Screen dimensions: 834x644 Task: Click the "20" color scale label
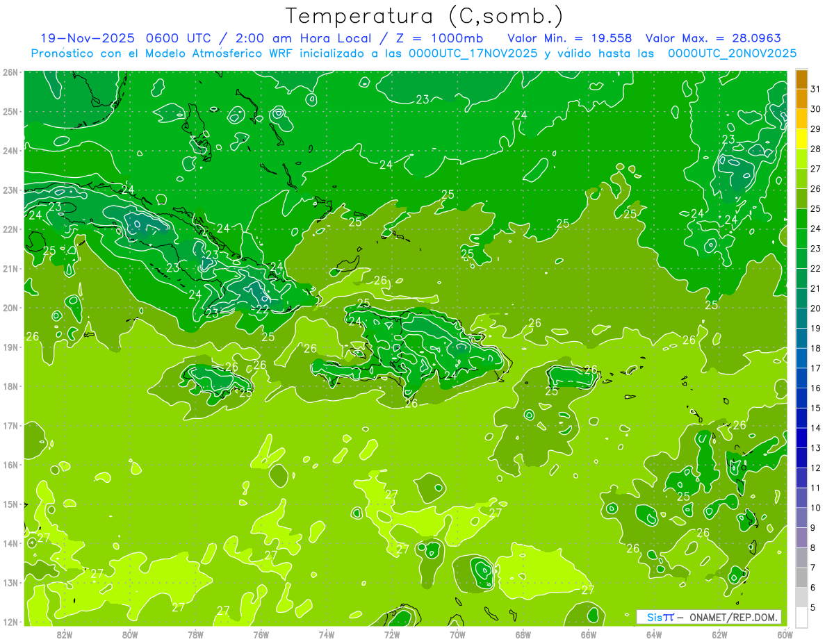pyautogui.click(x=816, y=308)
